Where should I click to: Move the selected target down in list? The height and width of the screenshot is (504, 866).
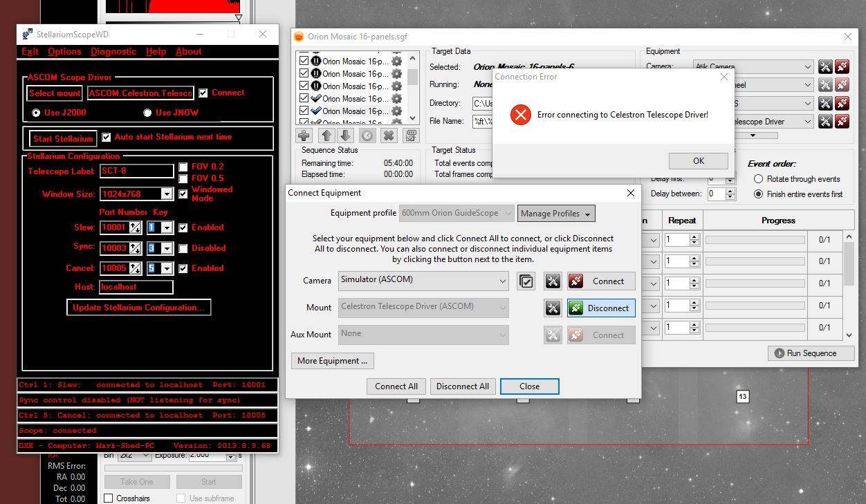point(346,136)
